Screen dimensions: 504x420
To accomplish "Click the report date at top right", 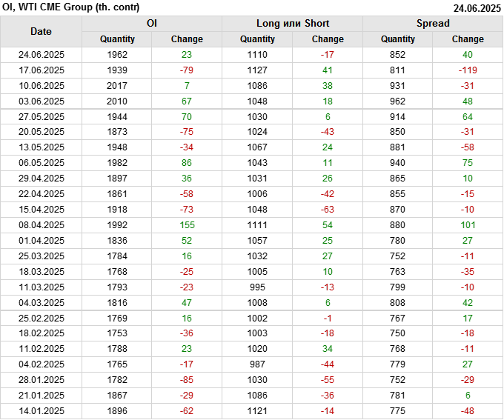I will (x=477, y=8).
